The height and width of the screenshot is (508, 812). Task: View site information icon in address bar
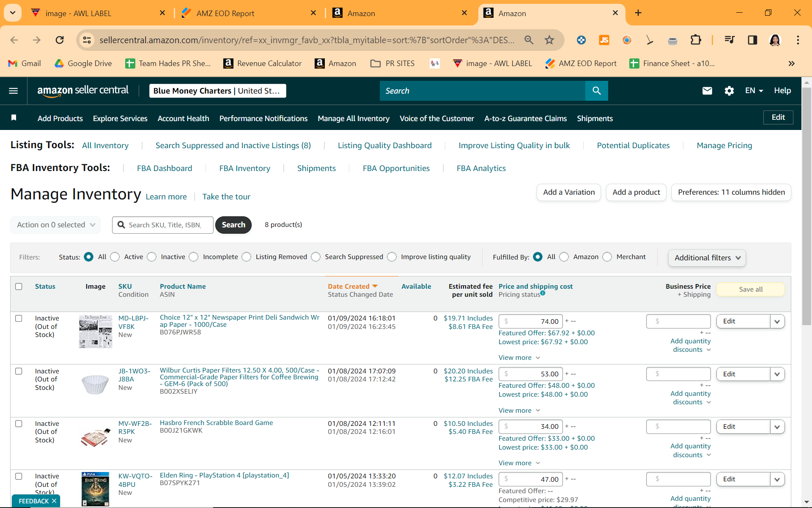pyautogui.click(x=87, y=40)
